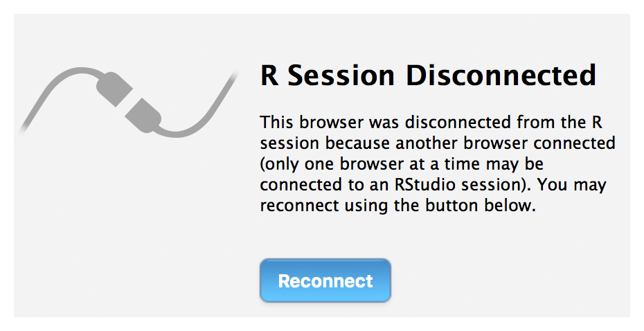Click the upper-left plug connector half
Screen dimensions: 644x331
[x=114, y=89]
